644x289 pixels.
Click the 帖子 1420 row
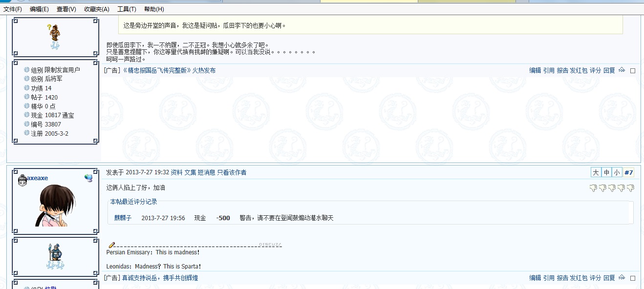pos(41,97)
